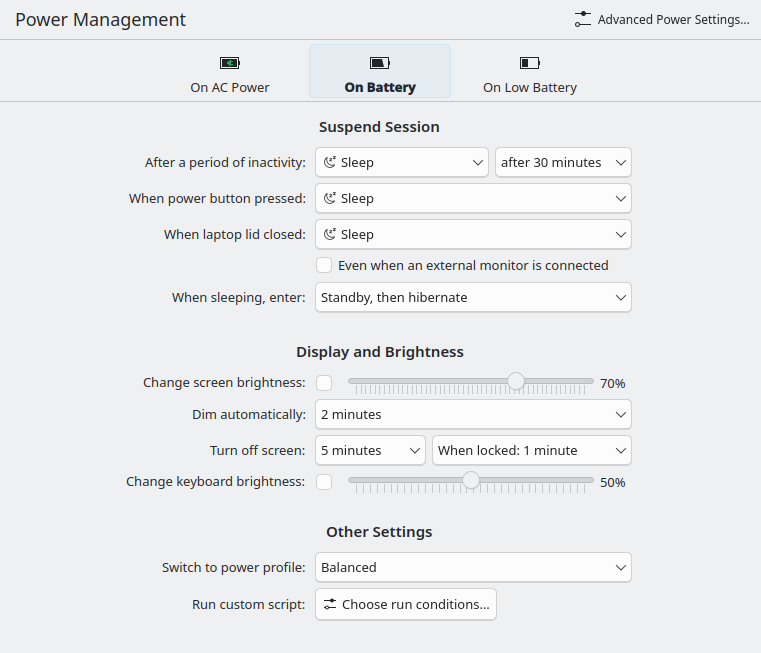
Task: Click the sleep moon icon beside inactivity setting
Action: point(329,162)
